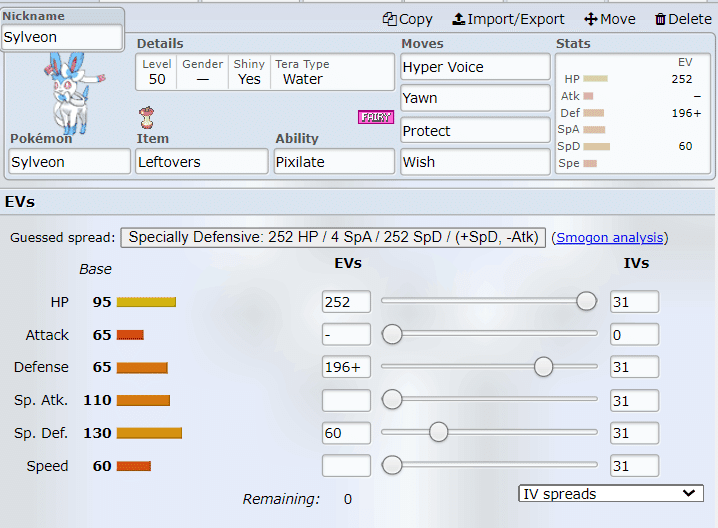Screen dimensions: 718x528
Task: Open Import/Export for this Pokémon
Action: (508, 19)
